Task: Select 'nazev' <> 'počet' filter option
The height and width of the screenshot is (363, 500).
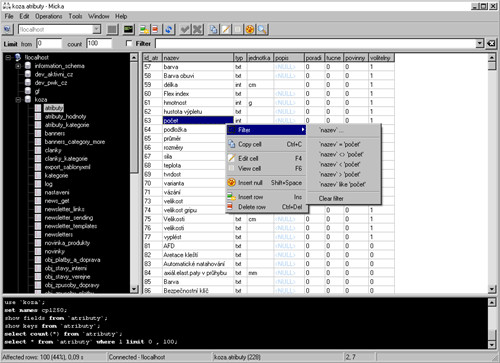Action: click(x=344, y=154)
